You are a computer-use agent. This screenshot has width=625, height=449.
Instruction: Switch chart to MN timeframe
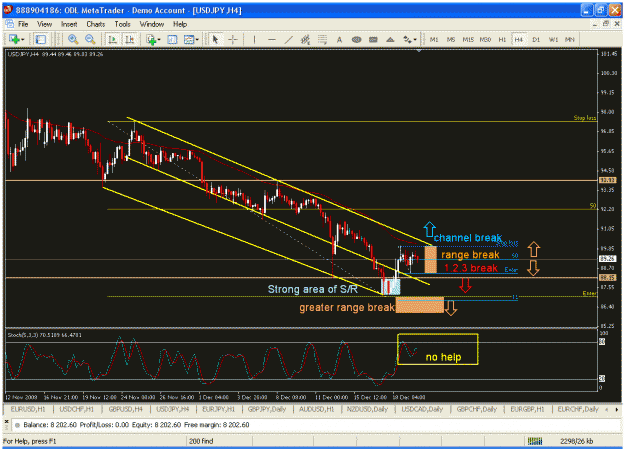(570, 39)
